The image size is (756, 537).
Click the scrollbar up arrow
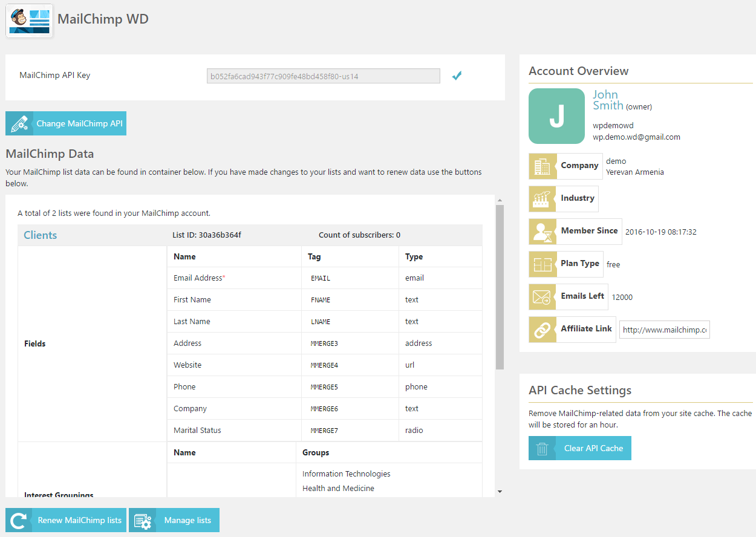coord(500,200)
